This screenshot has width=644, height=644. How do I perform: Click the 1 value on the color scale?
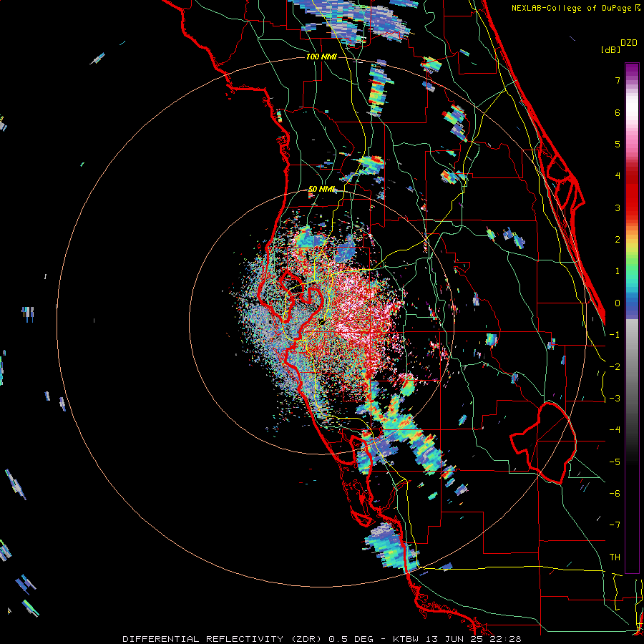618,271
